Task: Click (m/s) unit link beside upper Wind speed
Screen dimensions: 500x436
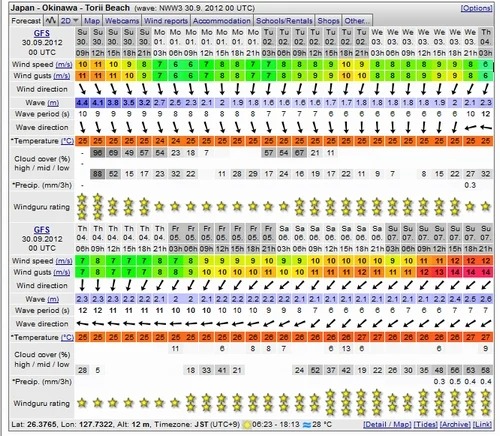Action: 64,64
